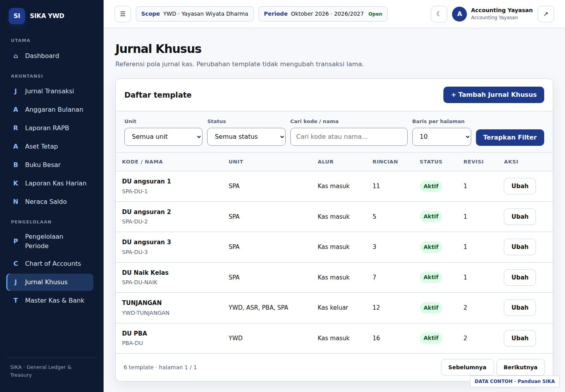The height and width of the screenshot is (392, 565).
Task: Open Chart of Accounts
Action: click(x=50, y=264)
